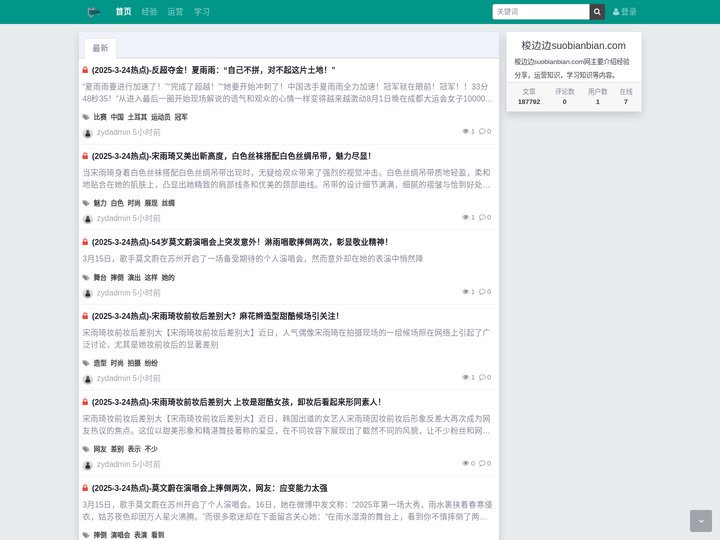Select the 中国 tag
The width and height of the screenshot is (720, 540).
tap(117, 117)
